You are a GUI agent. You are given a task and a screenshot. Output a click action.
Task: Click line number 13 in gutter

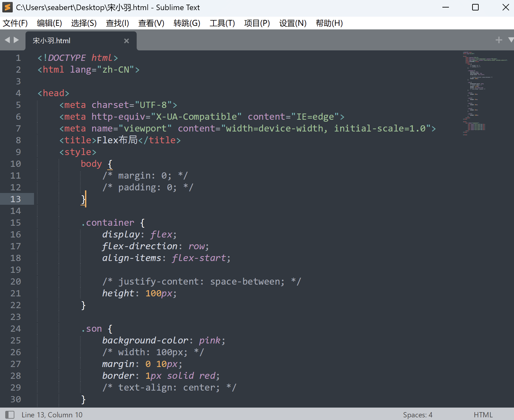tap(16, 199)
